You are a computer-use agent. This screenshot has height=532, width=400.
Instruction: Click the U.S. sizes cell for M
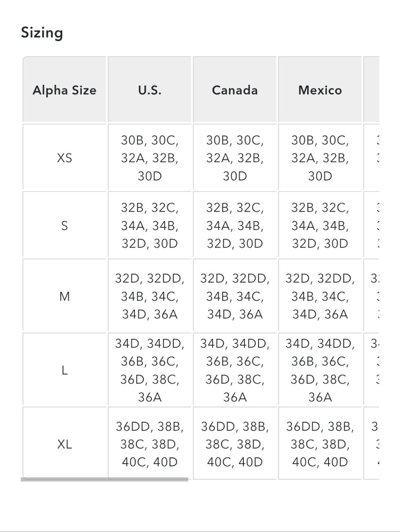(150, 296)
